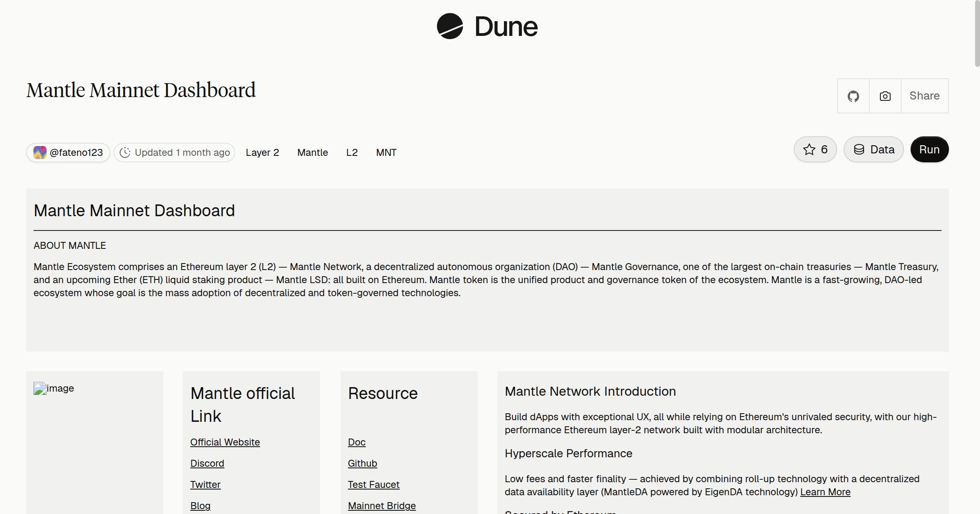Screen dimensions: 980x514
Task: Click the Mantle Network Introduction heading
Action: point(590,392)
